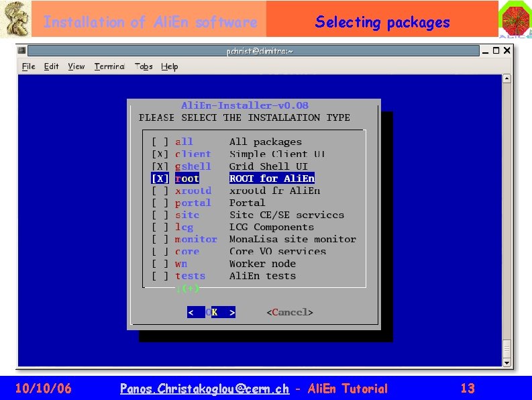Click the terminal scrollbar thumb

pyautogui.click(x=507, y=349)
